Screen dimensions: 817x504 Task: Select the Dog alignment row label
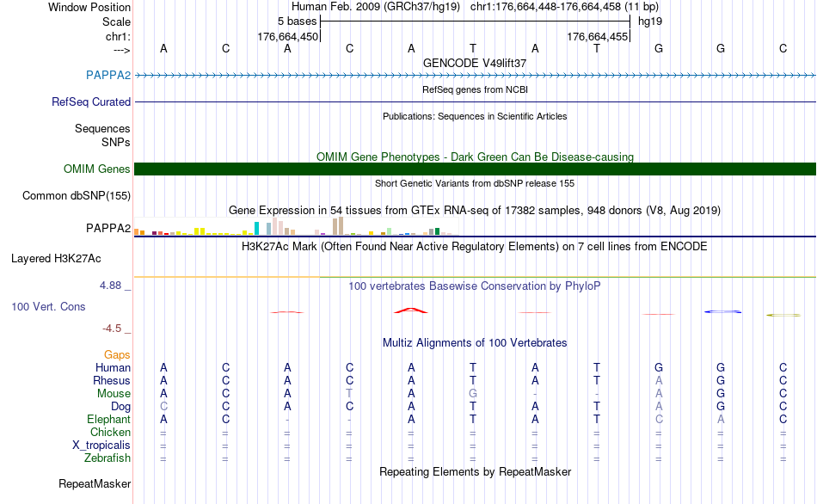click(x=120, y=407)
